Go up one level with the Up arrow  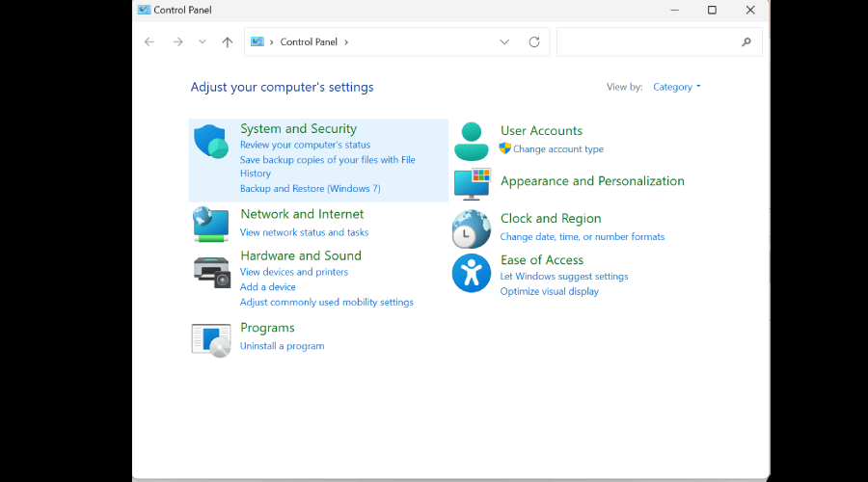(227, 42)
